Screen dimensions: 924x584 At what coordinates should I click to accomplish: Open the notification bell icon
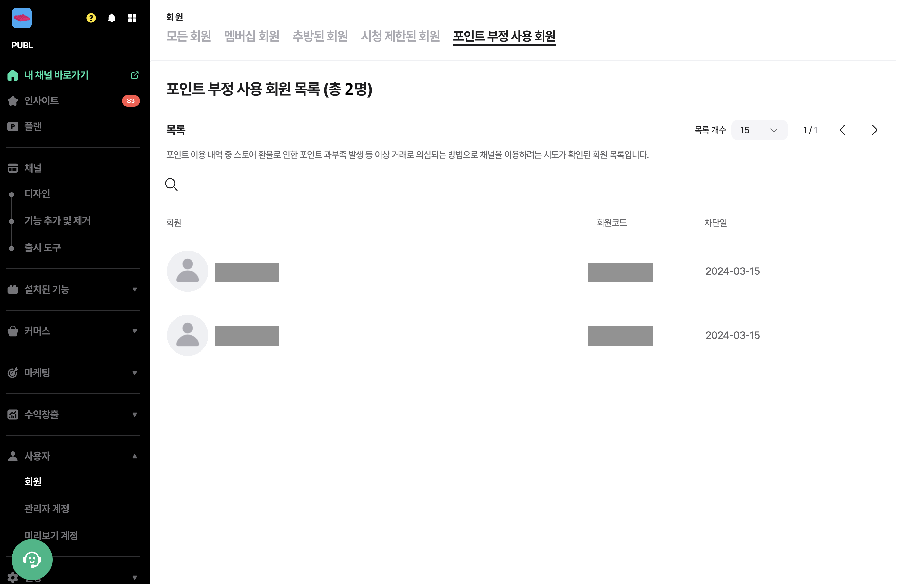[111, 18]
